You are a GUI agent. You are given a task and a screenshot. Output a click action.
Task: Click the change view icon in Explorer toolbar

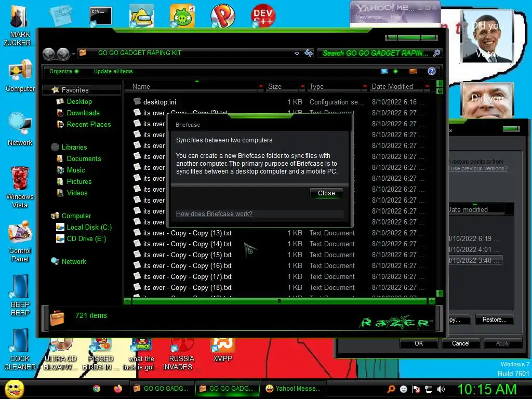[384, 71]
